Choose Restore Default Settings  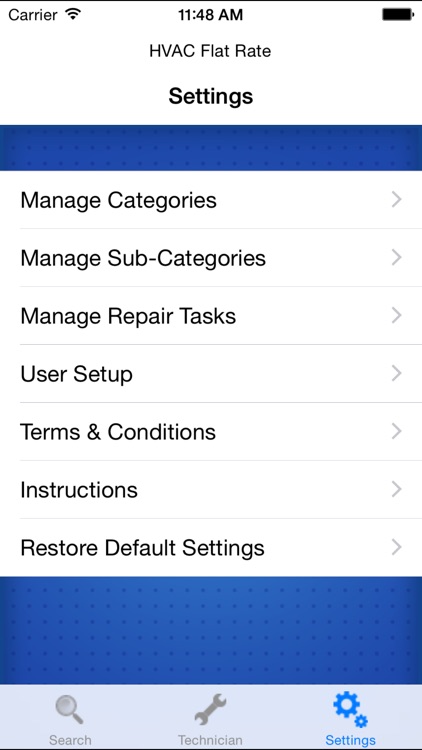click(x=211, y=547)
